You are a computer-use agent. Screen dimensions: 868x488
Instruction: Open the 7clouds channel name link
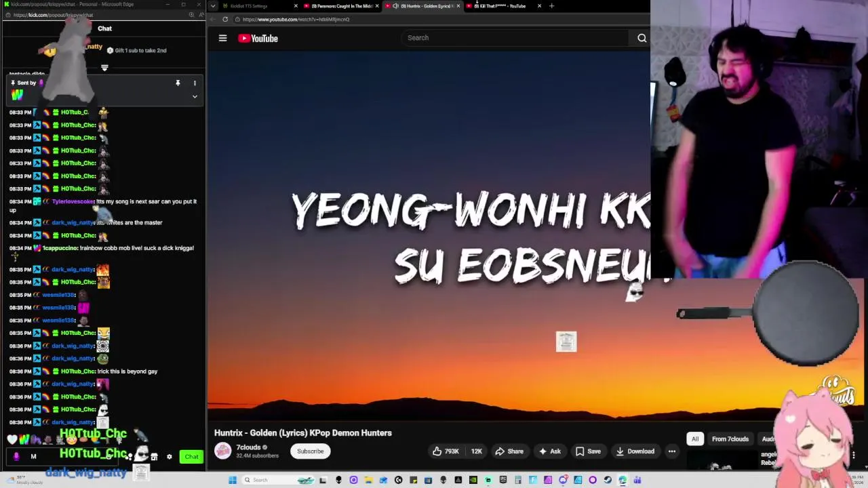248,447
